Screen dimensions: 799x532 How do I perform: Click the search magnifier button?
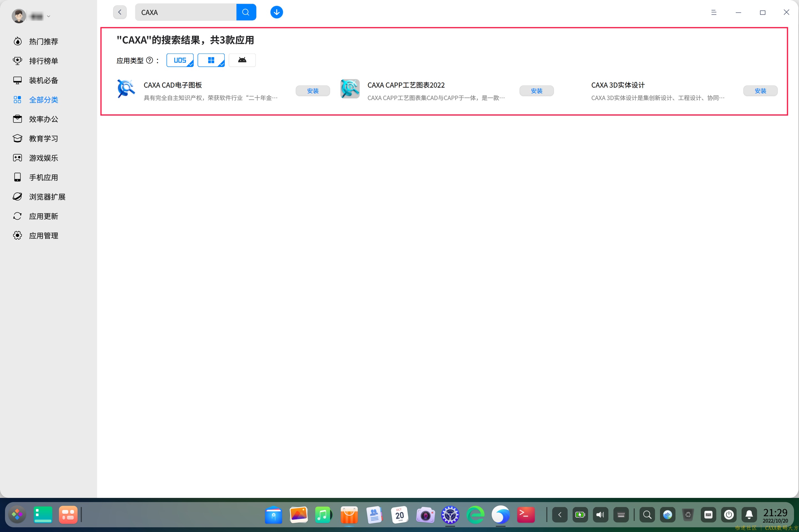click(246, 12)
